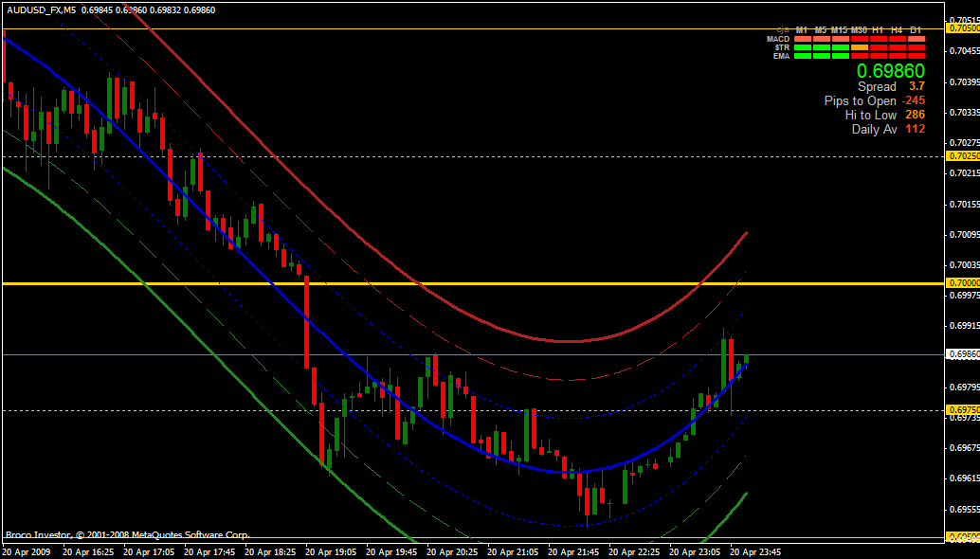Click the green EMA signal cell for M15

841,56
